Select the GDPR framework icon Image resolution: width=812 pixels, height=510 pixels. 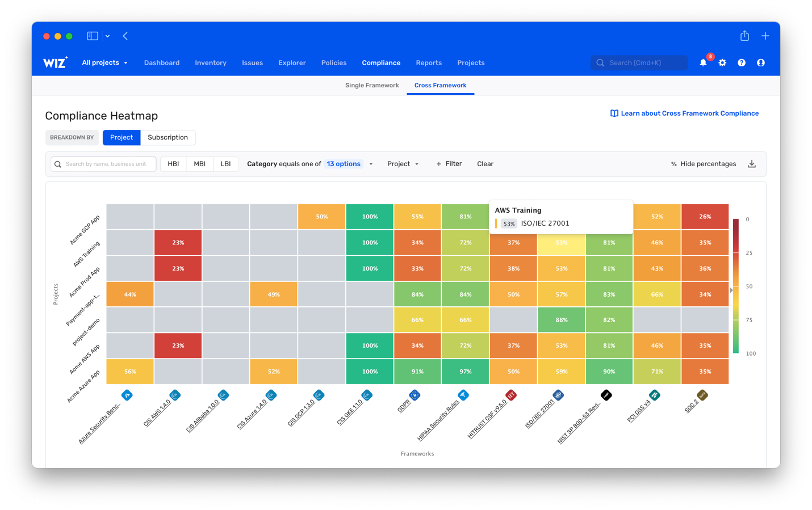(x=415, y=395)
